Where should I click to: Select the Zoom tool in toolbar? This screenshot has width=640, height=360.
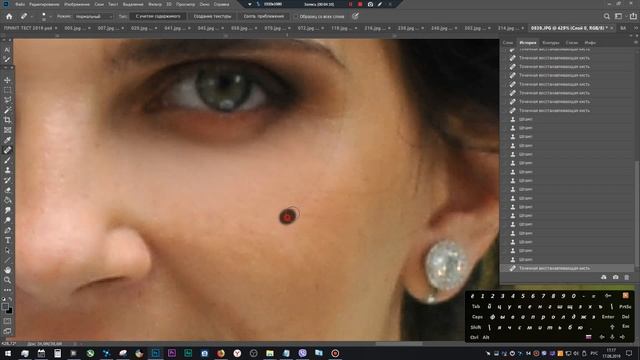click(x=7, y=280)
